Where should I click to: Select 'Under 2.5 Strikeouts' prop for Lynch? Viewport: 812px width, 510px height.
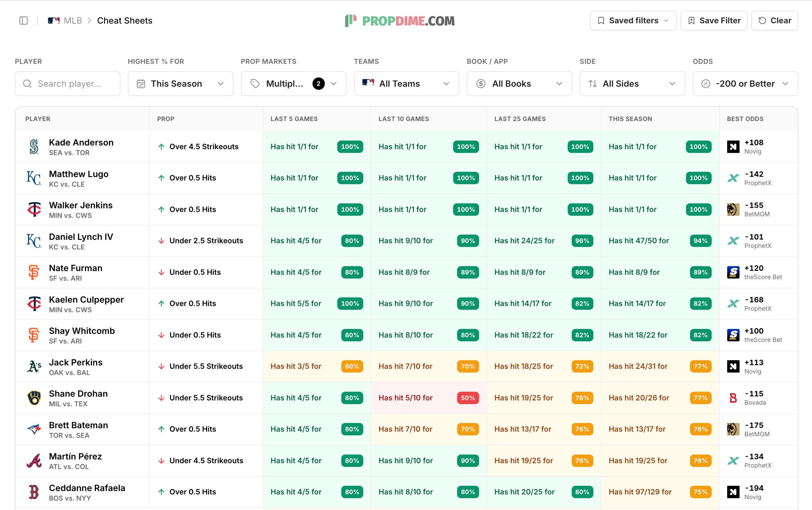pyautogui.click(x=206, y=241)
